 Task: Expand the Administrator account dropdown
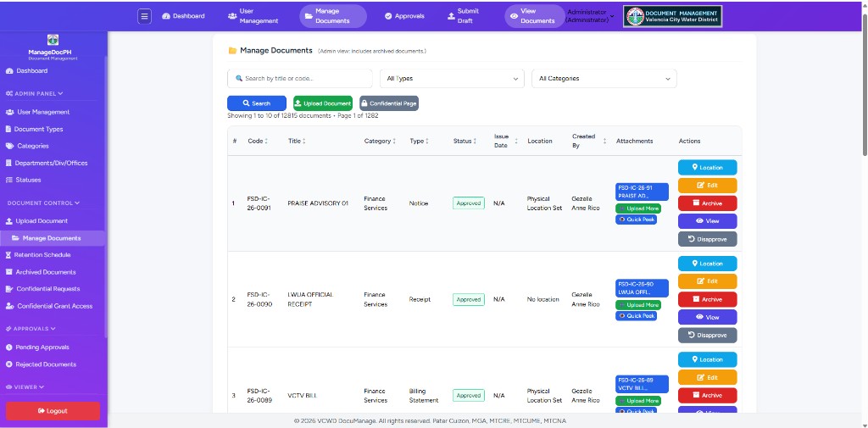[x=590, y=16]
